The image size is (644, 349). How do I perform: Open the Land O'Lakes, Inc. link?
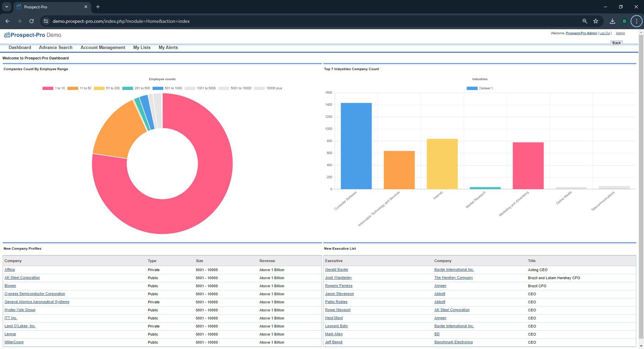20,326
